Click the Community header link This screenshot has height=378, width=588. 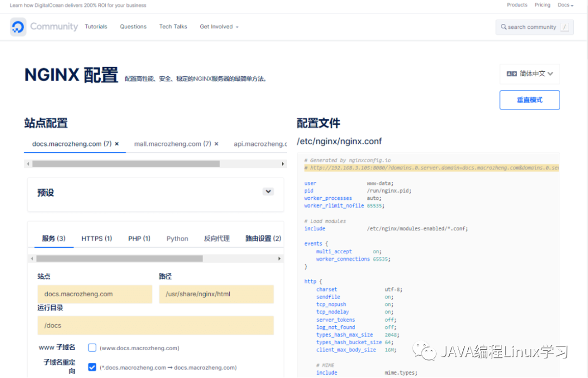[x=54, y=27]
